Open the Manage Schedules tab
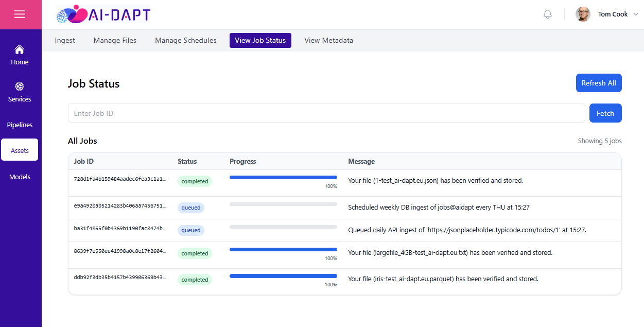The image size is (644, 327). pos(186,40)
